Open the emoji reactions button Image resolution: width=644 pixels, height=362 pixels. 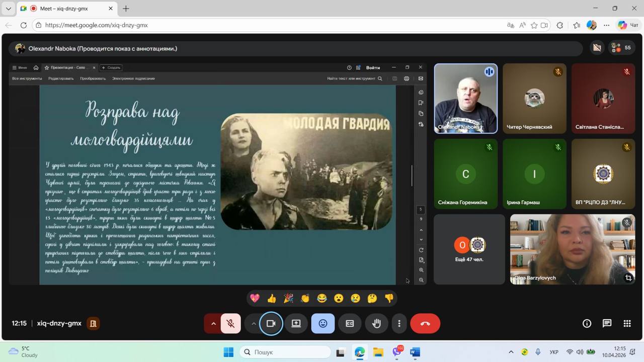323,324
